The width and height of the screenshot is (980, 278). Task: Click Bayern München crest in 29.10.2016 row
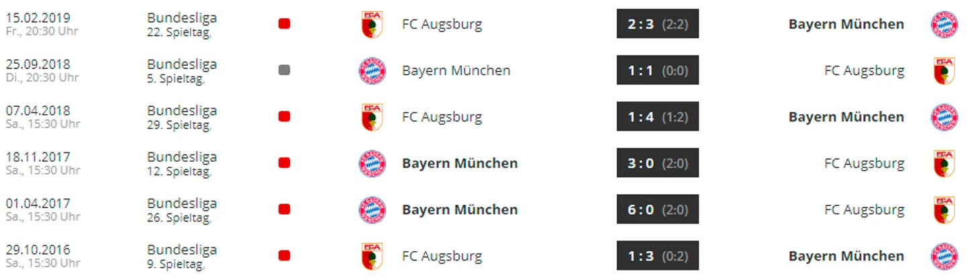pos(944,256)
